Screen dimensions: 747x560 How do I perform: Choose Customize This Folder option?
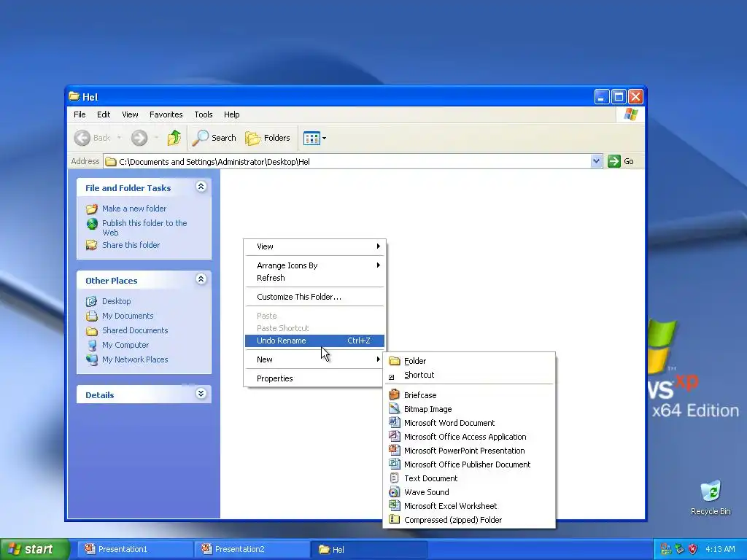point(314,297)
